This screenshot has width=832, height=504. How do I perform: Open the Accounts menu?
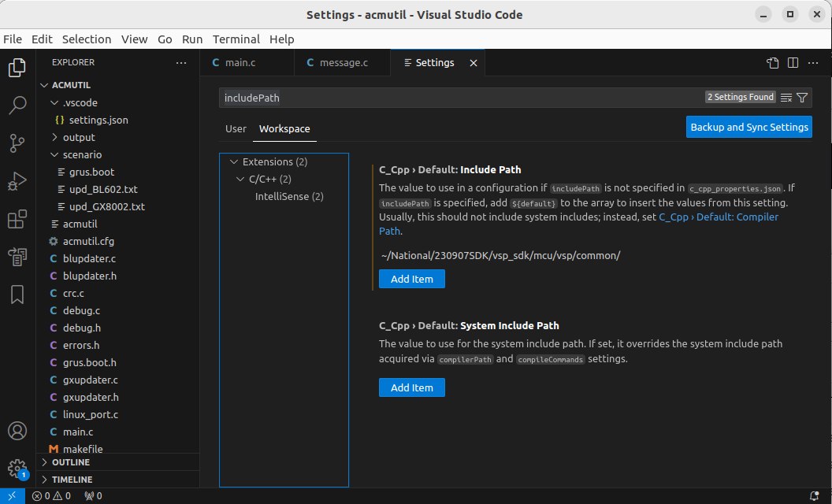point(17,431)
